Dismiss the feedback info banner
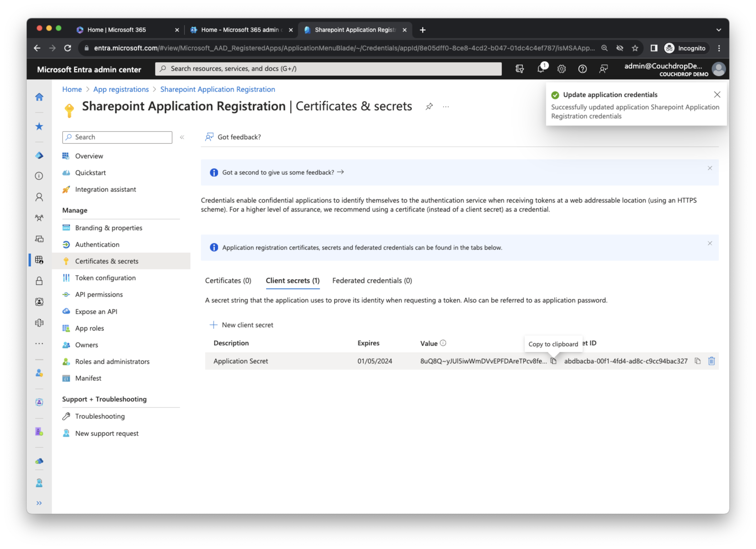Screen dimensions: 756x549 point(710,168)
